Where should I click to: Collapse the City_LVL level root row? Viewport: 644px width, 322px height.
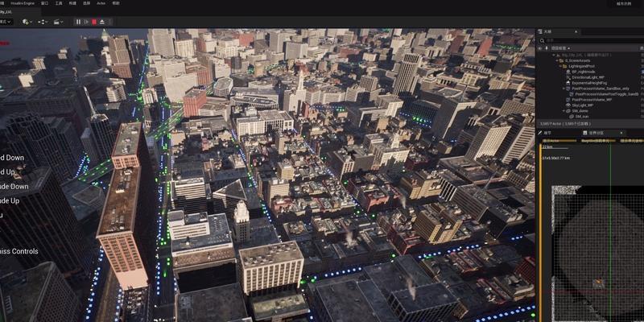(x=553, y=55)
